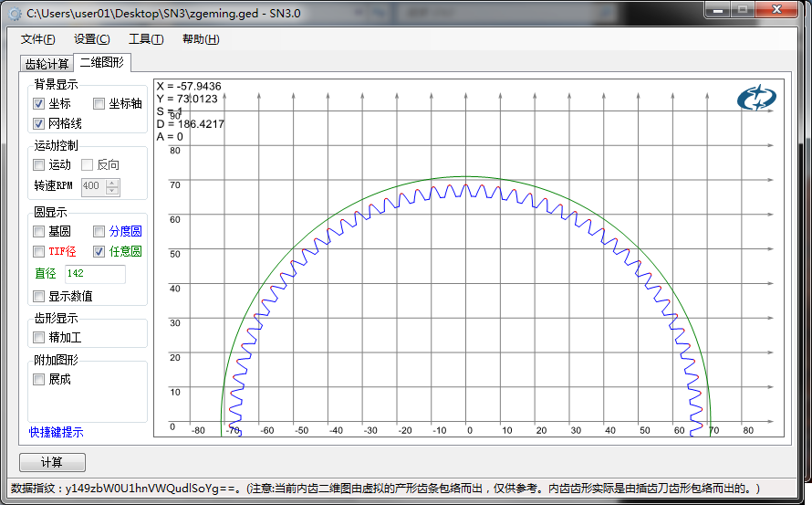This screenshot has height=505, width=812.
Task: Enable the 运动 checkbox
Action: click(39, 165)
